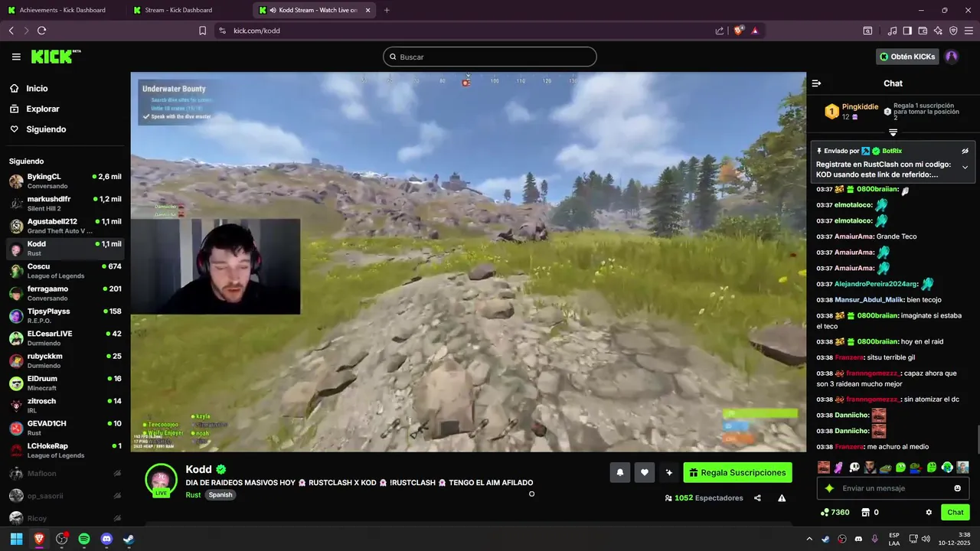The width and height of the screenshot is (980, 551).
Task: Open a new browser tab
Action: tap(387, 10)
